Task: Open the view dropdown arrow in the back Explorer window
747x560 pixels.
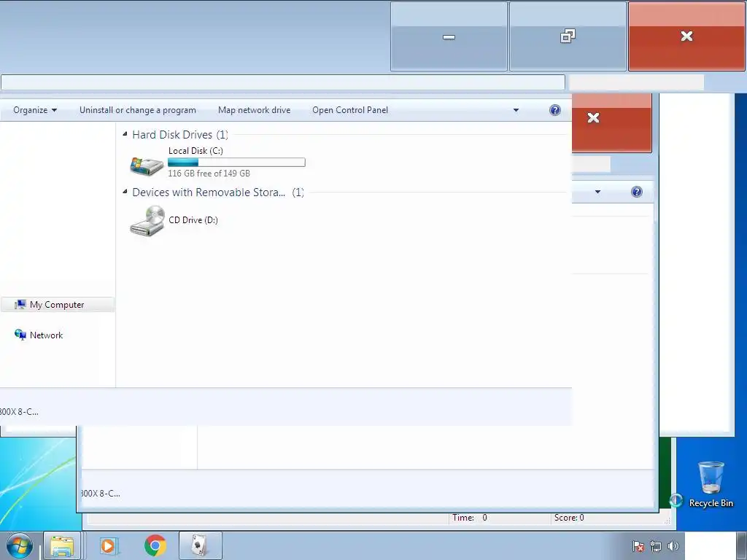Action: (597, 192)
